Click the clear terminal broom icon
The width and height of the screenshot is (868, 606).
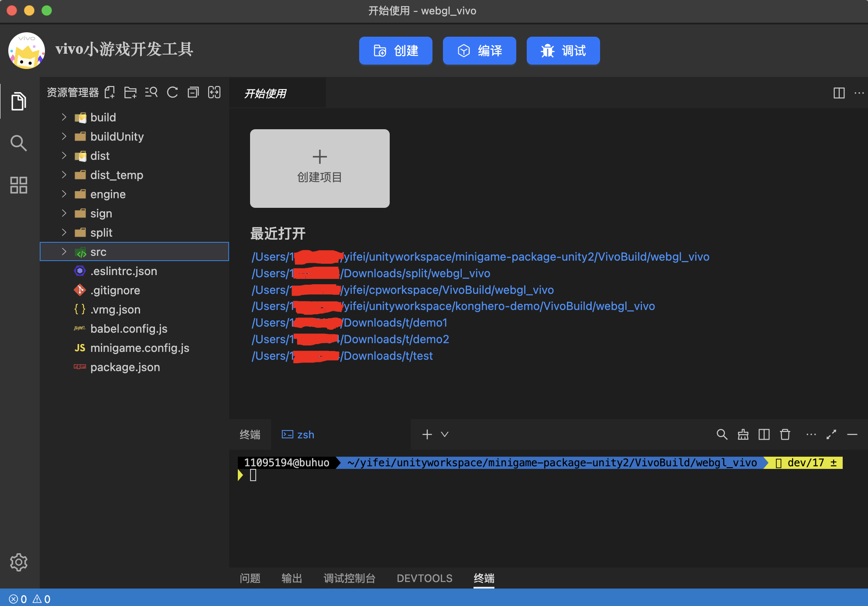[x=743, y=434]
